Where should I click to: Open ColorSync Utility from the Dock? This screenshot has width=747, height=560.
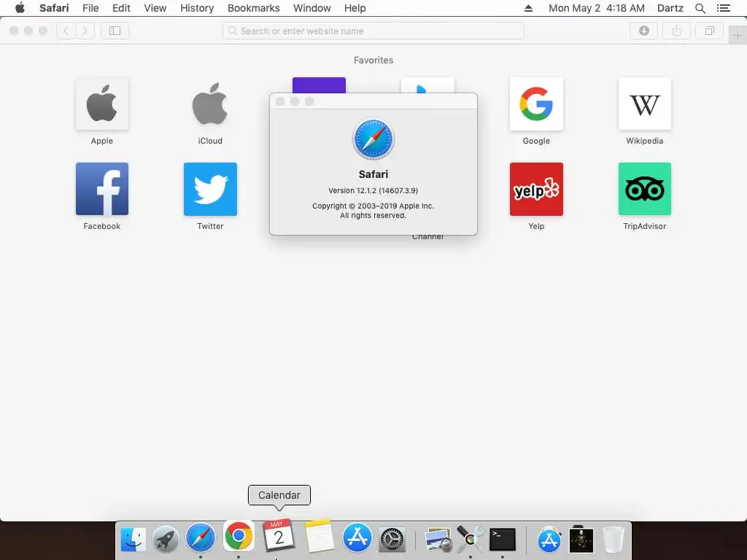(x=470, y=539)
